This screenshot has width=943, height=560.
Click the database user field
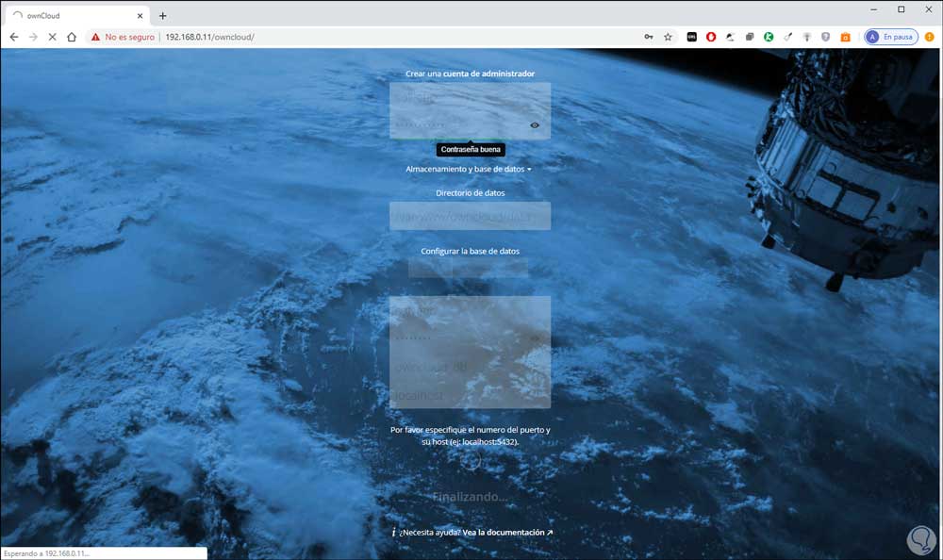470,310
